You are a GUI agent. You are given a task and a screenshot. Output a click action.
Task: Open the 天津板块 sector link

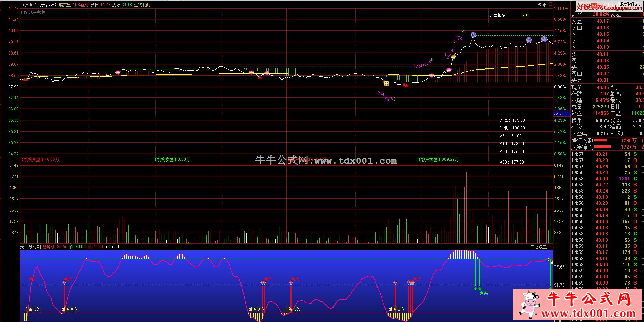497,15
